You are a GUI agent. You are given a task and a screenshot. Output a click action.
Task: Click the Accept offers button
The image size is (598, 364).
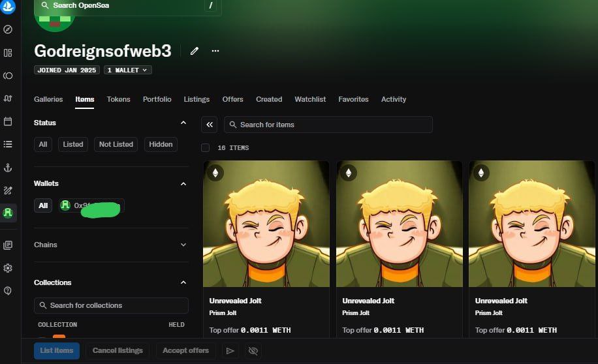(185, 351)
